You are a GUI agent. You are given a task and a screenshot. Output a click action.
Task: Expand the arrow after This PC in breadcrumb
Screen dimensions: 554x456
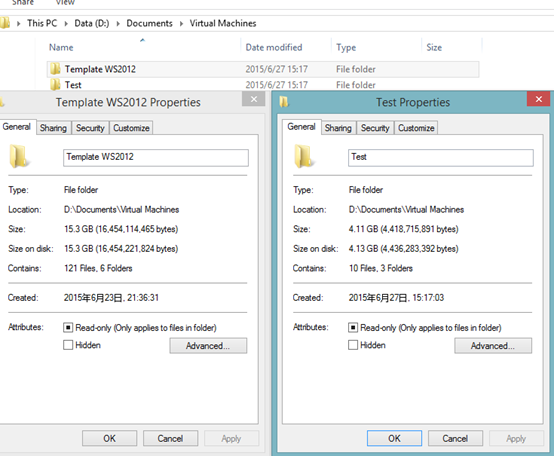pos(66,24)
